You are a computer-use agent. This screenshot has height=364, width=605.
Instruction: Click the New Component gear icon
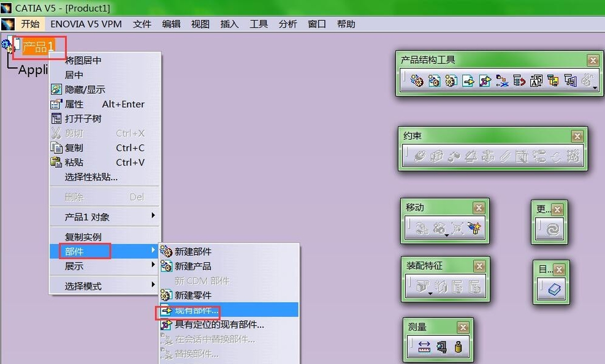[416, 81]
